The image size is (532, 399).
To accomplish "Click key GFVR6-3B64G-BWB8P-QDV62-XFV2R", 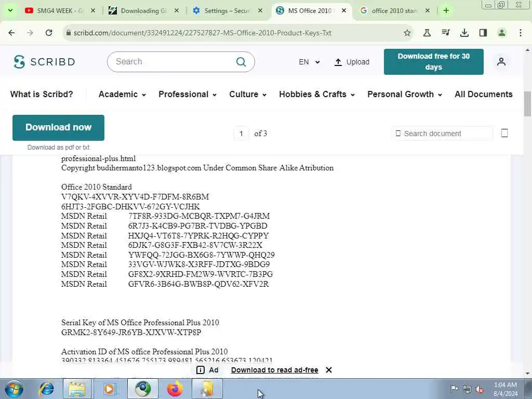I will [x=198, y=284].
